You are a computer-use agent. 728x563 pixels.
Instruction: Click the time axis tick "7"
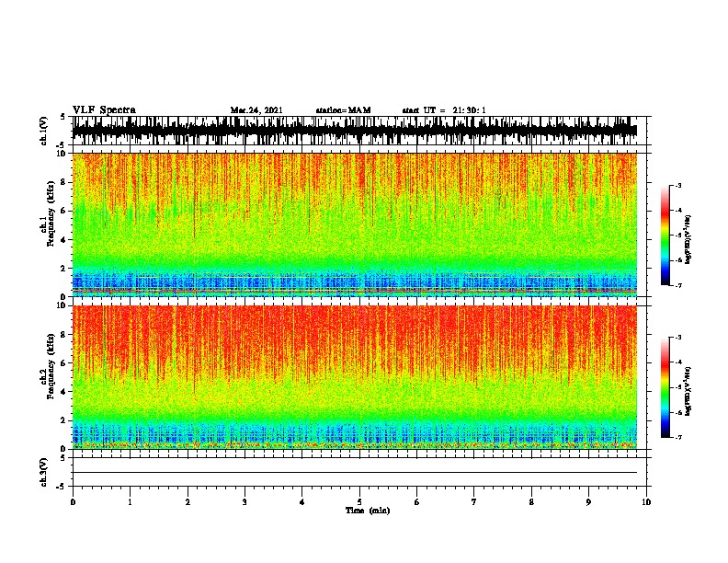click(474, 502)
